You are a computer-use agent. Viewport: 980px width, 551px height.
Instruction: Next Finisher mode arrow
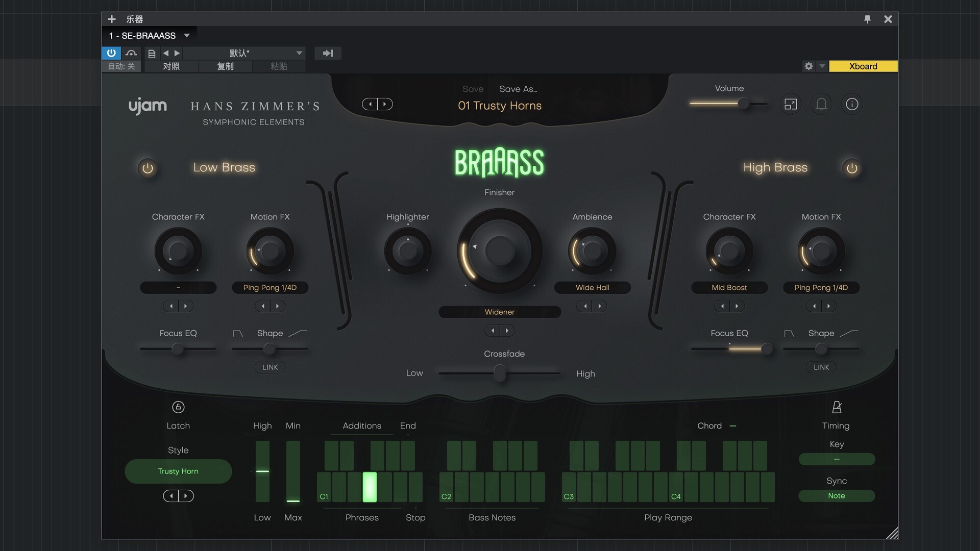[x=507, y=331]
